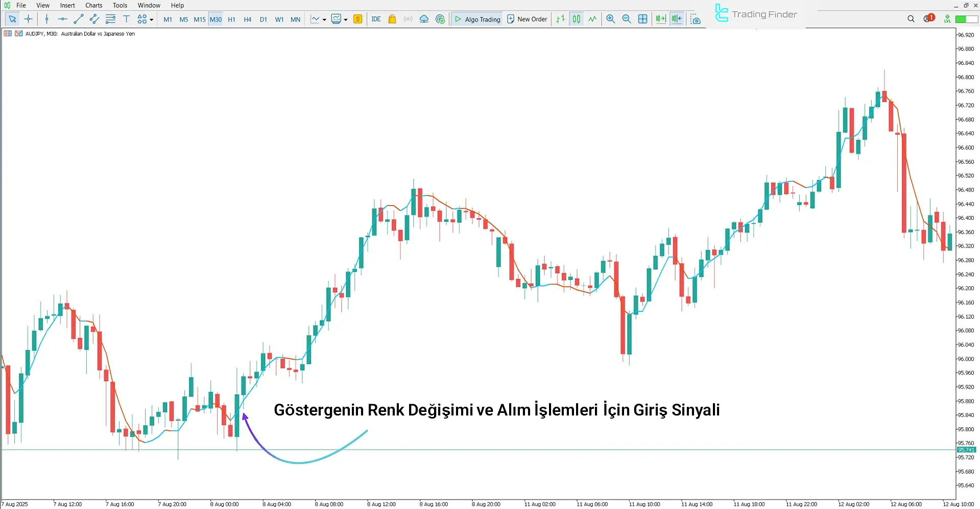Switch chart to candlestick display
Image resolution: width=980 pixels, height=509 pixels.
coord(576,19)
